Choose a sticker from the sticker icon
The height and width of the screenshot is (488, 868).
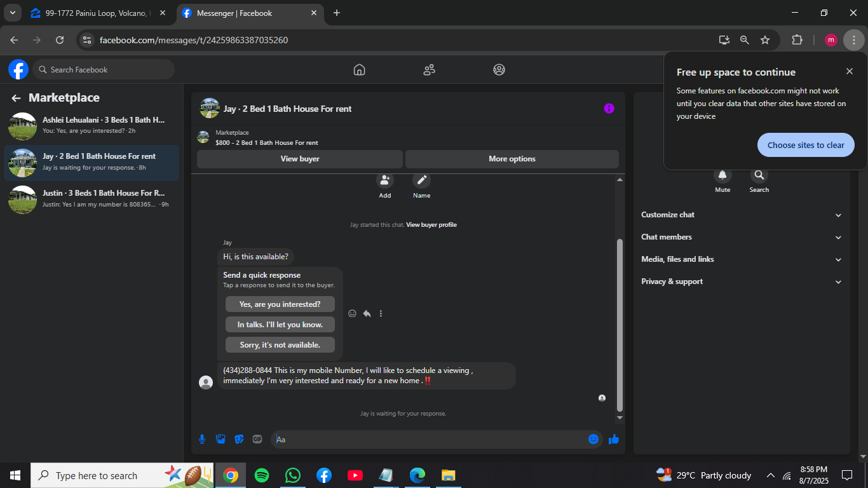point(239,439)
